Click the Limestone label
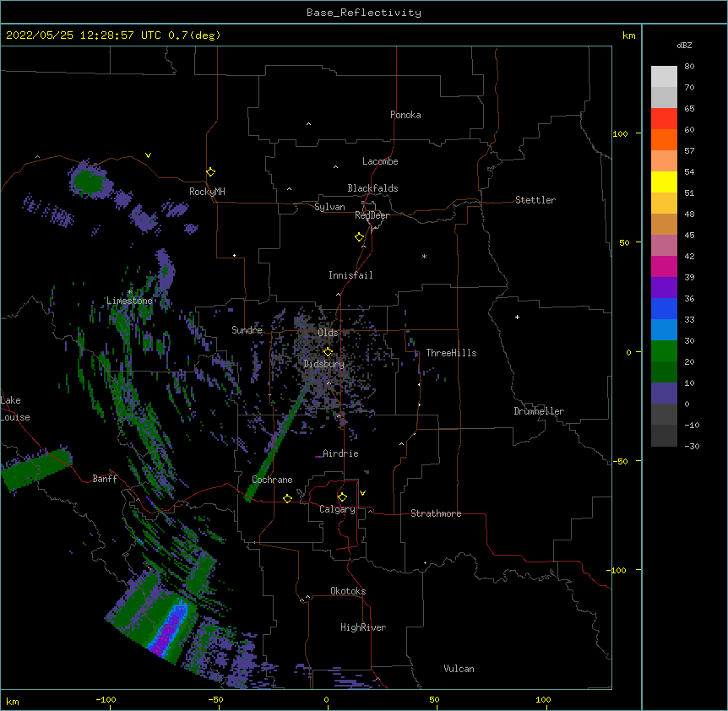 129,301
